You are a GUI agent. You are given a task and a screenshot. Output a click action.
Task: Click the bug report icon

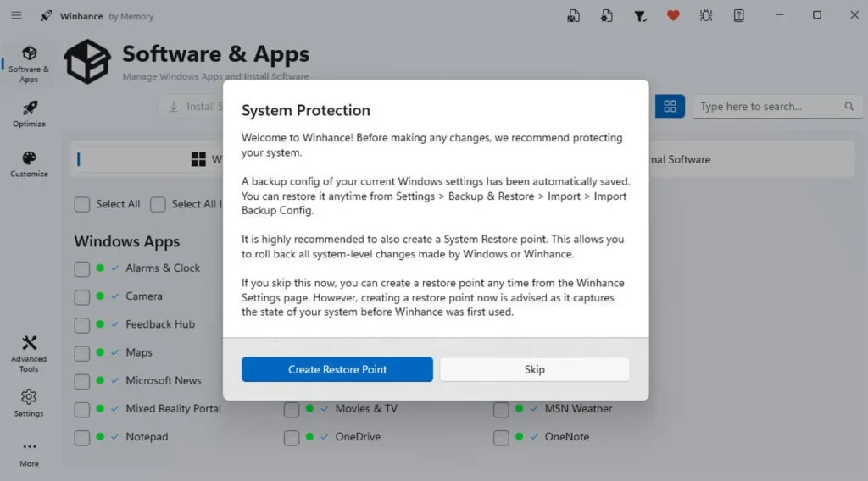[706, 16]
